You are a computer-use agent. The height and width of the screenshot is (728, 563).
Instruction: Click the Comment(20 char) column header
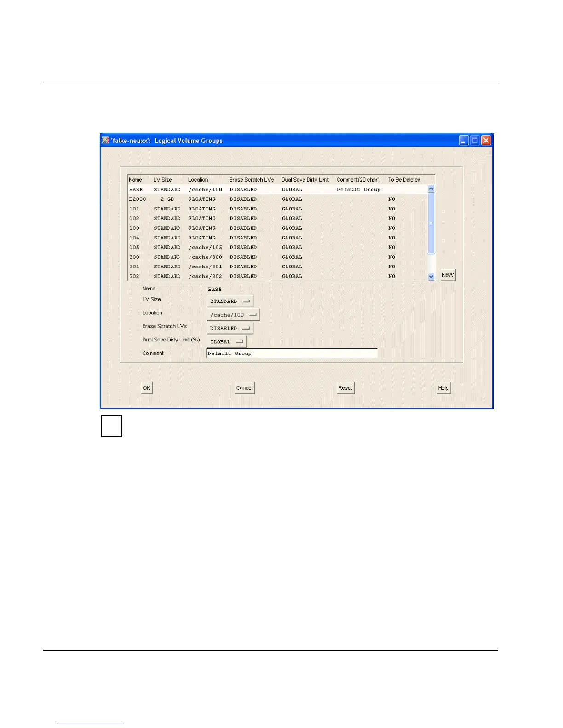[358, 180]
